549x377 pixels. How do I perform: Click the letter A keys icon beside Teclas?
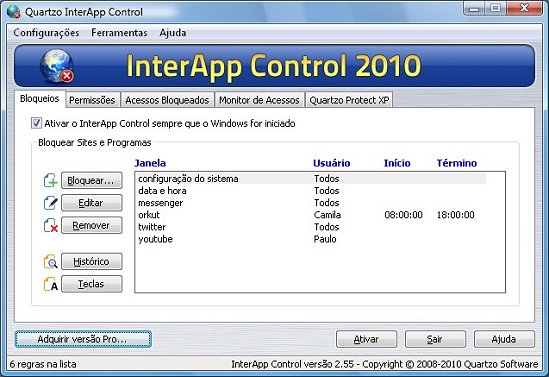[50, 284]
